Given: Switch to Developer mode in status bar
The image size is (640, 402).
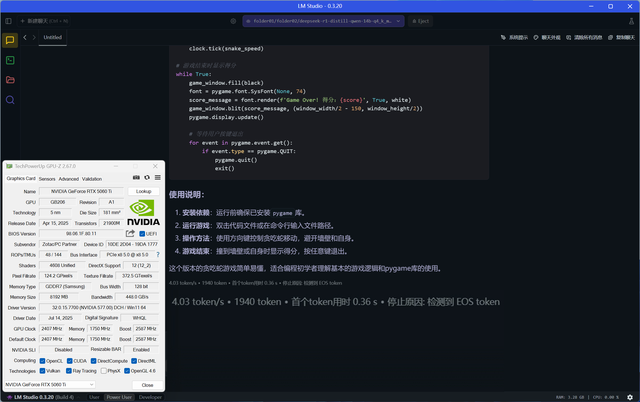Looking at the screenshot, I should coord(150,397).
